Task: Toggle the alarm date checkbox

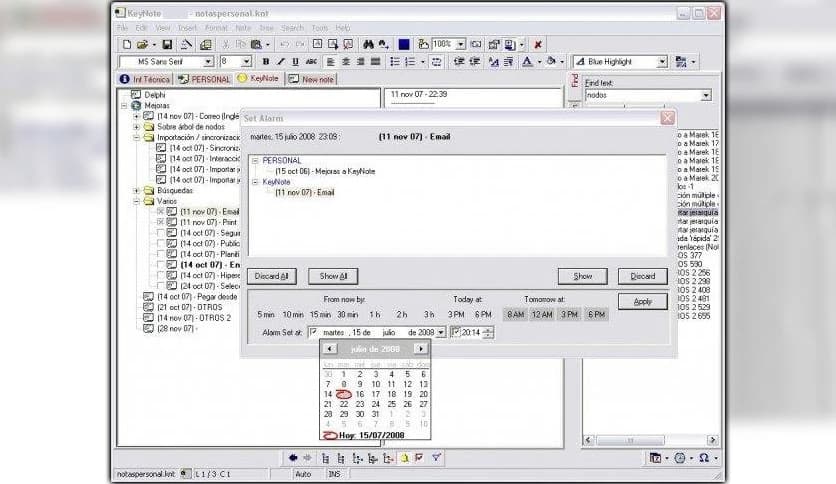Action: 314,332
